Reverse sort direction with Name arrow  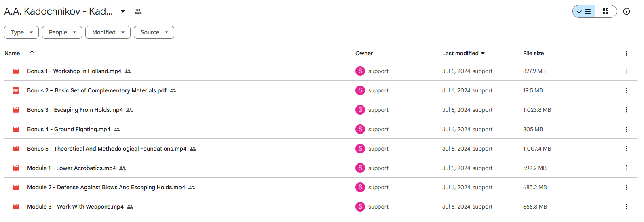[x=32, y=53]
